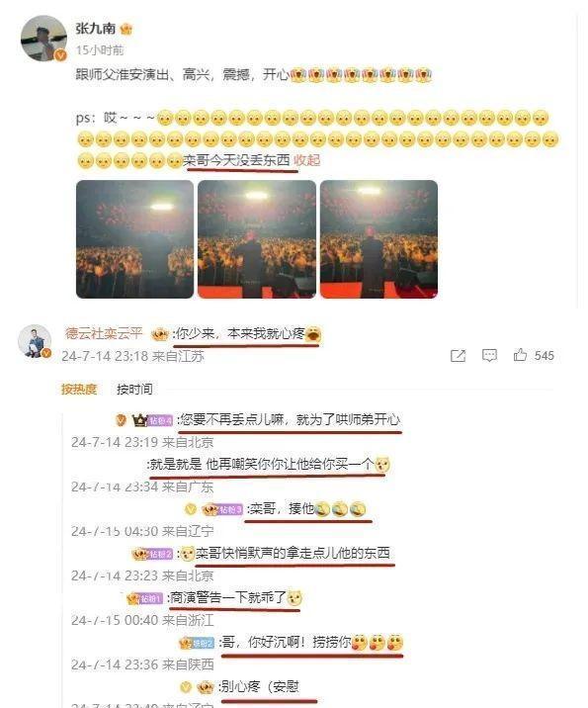Click the reply 栾哥，揍他
Screen dimensions: 588x708
[x=282, y=509]
